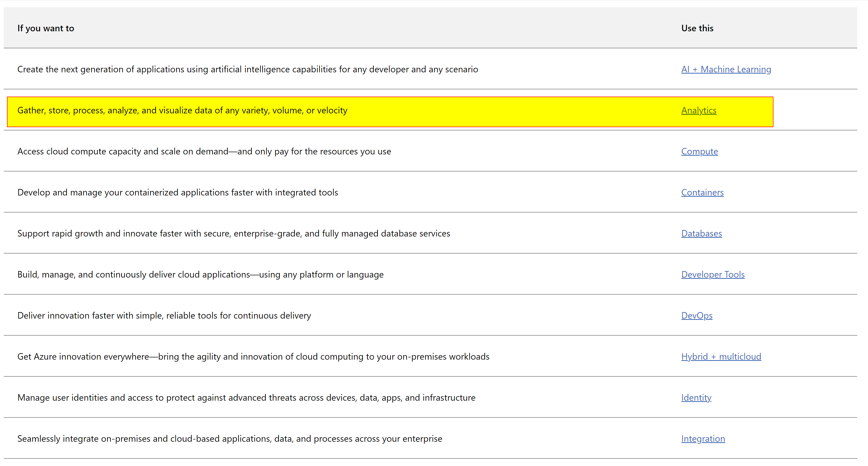Open the Analytics link

(x=699, y=111)
